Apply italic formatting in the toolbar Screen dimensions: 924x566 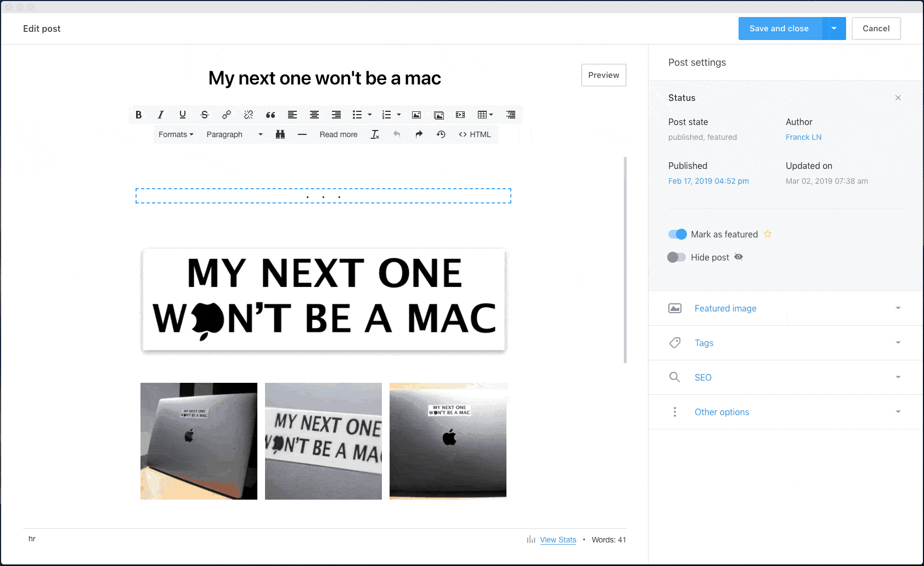coord(161,115)
